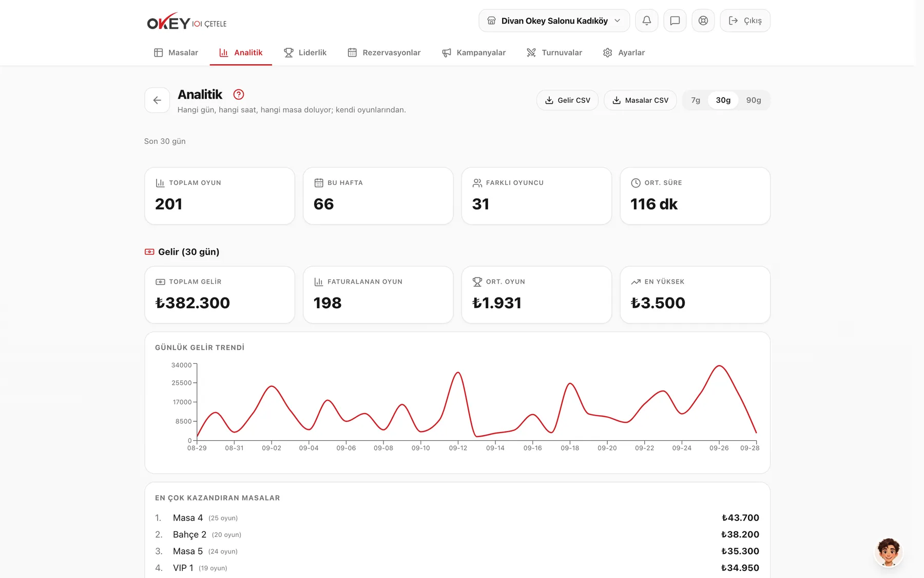Open the assistant avatar chat bubble
This screenshot has width=924, height=578.
tap(889, 552)
